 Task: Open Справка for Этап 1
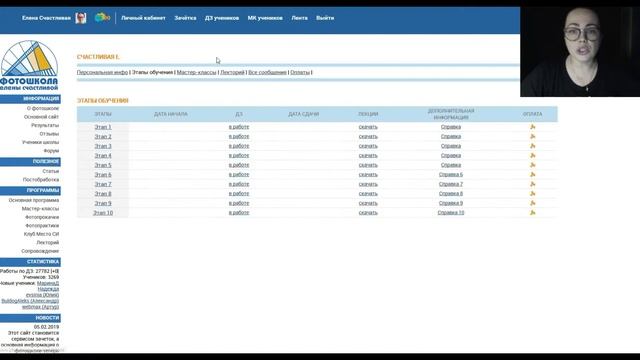pos(451,127)
